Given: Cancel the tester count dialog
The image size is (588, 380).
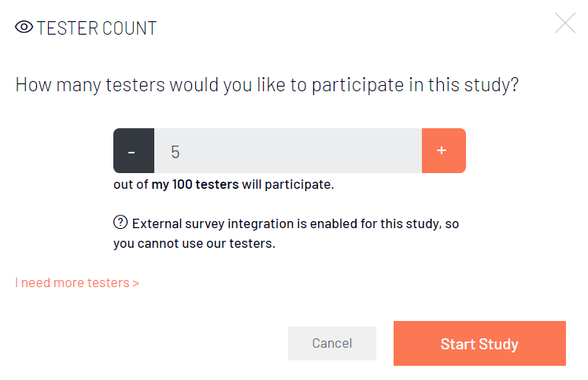Looking at the screenshot, I should [x=332, y=343].
